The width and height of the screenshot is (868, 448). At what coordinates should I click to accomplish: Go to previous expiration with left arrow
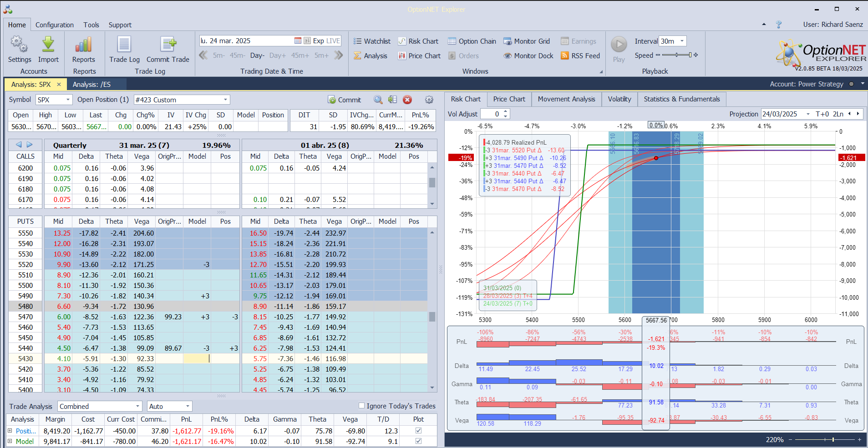click(19, 145)
